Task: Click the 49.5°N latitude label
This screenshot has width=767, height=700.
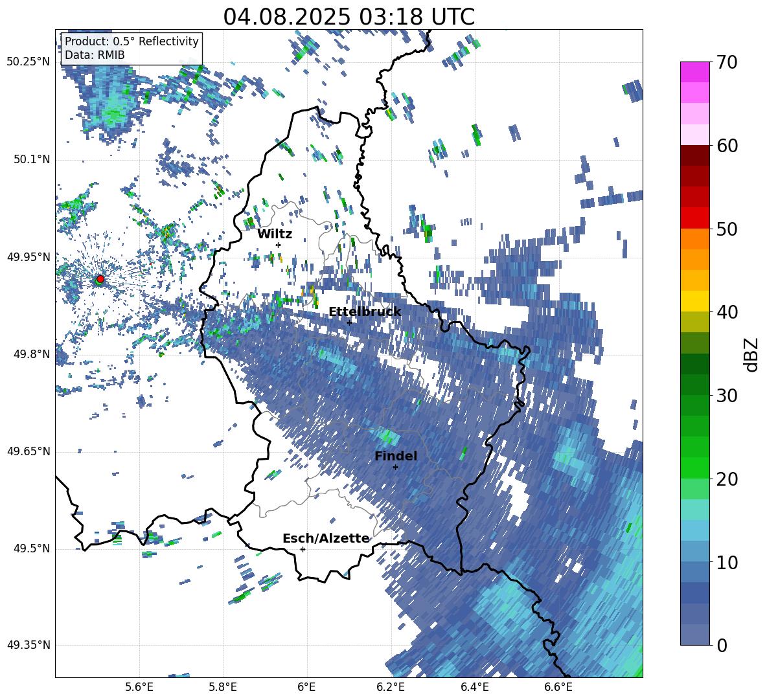Action: pos(32,548)
